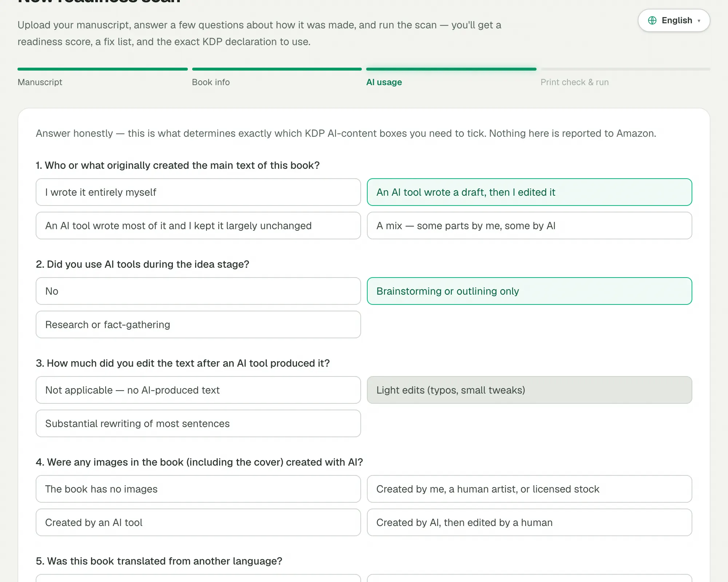
Task: Select "Research or fact-gathering"
Action: [x=198, y=324]
